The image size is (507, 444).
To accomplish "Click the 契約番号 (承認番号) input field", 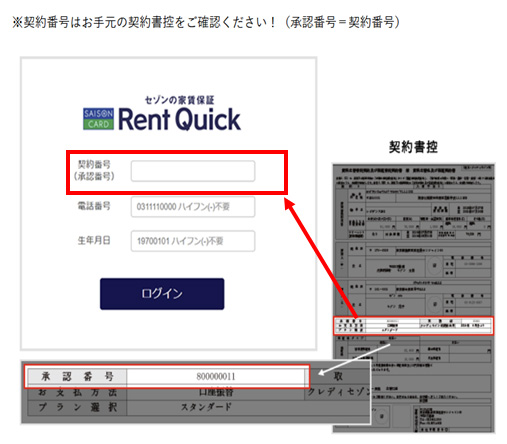I will pos(193,171).
